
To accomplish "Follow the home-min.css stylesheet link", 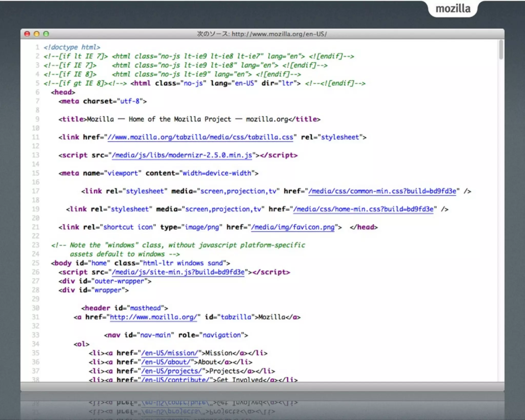I will 363,209.
